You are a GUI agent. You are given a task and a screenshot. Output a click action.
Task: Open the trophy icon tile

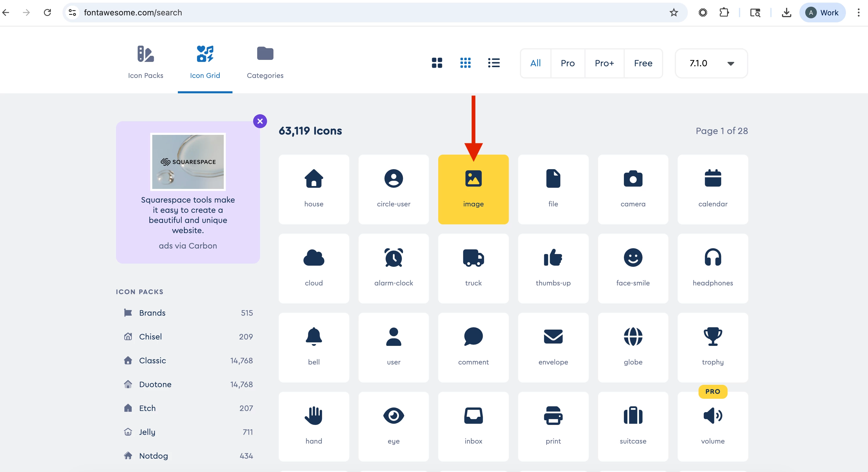pos(712,347)
